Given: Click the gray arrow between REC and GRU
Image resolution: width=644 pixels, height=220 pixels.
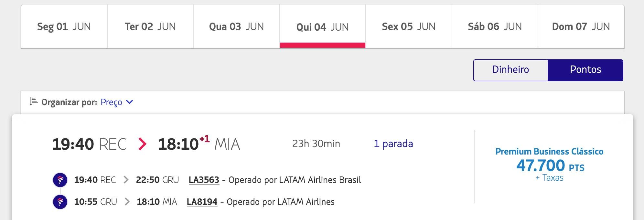Looking at the screenshot, I should click(x=126, y=180).
